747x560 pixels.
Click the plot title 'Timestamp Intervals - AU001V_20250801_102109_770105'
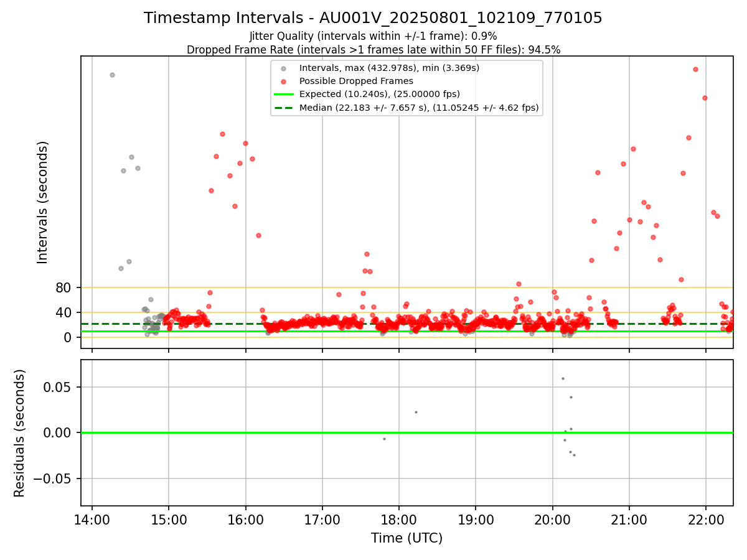coord(373,18)
